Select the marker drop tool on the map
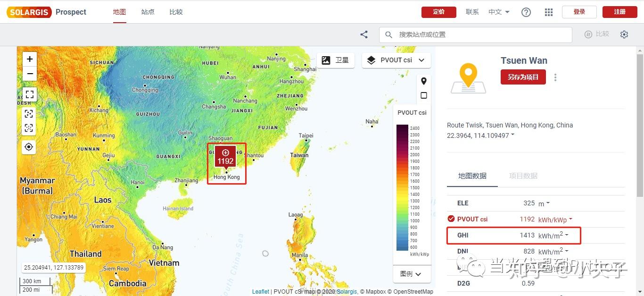The image size is (644, 296). (x=423, y=81)
